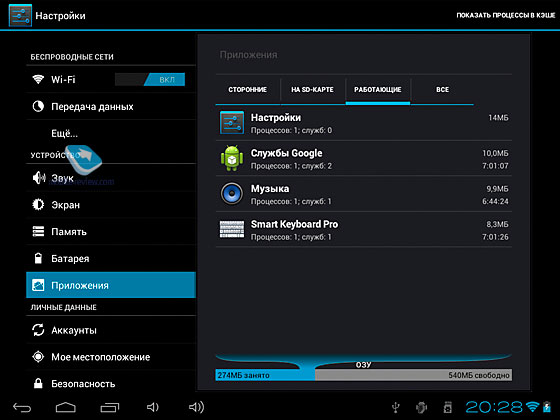Tap the 20:28 clock in status bar
Screen dimensions: 560x420
[494, 407]
